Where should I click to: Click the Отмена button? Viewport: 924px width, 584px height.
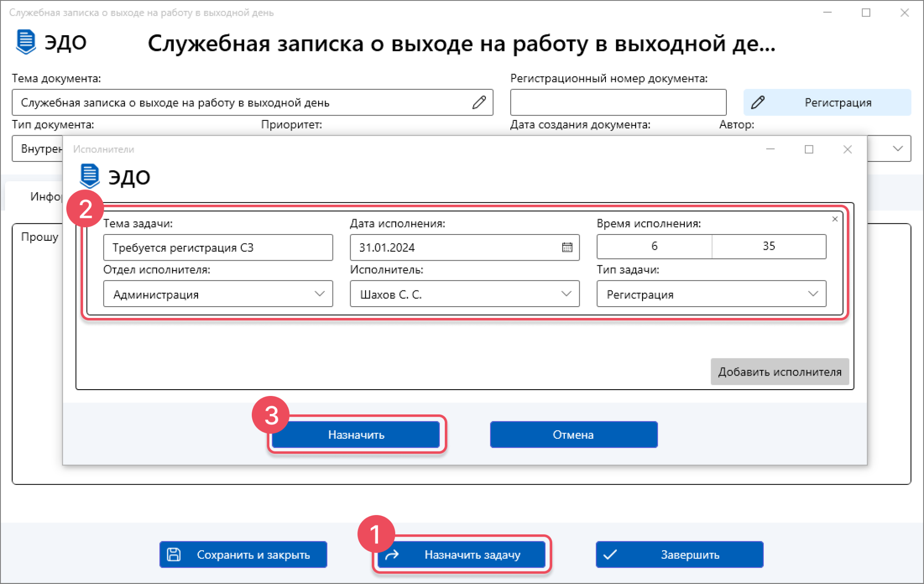point(573,434)
